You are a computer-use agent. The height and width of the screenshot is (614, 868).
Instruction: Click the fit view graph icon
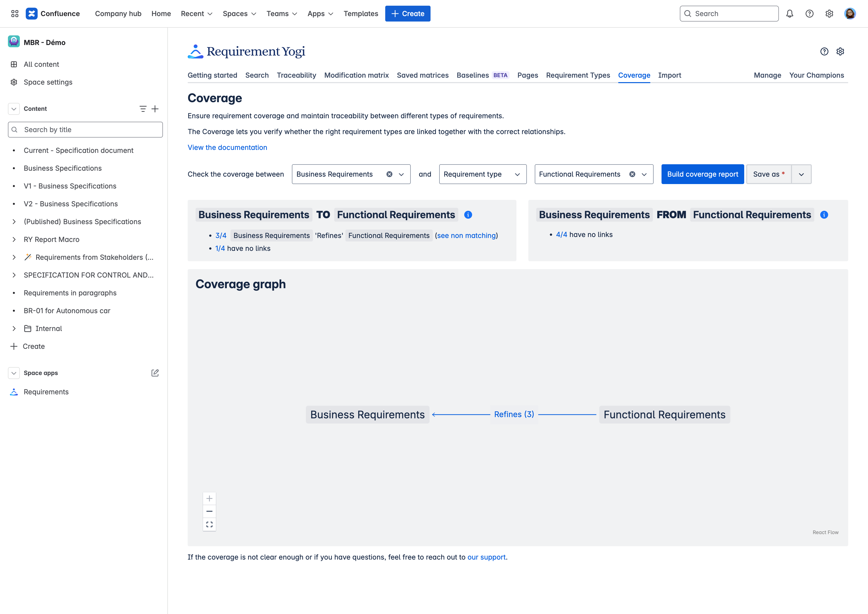209,524
